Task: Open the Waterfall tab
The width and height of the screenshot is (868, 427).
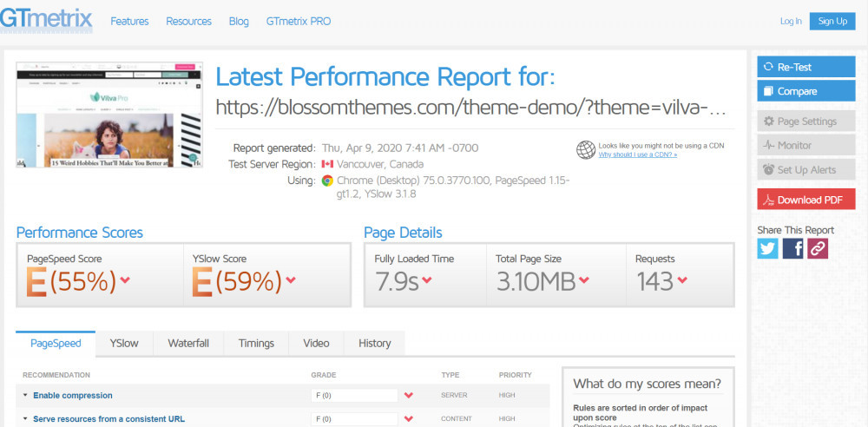Action: (x=188, y=344)
